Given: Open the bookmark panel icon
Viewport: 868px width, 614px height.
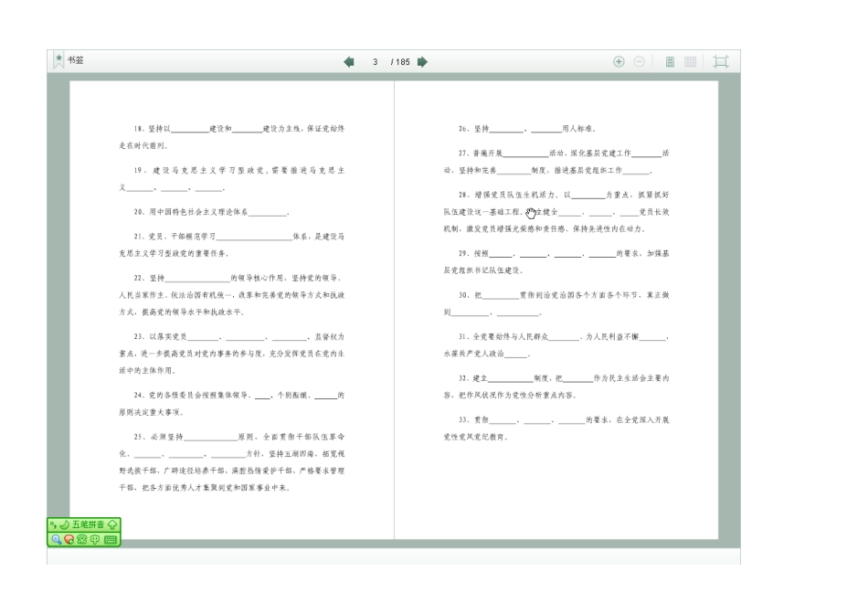Looking at the screenshot, I should pos(58,60).
